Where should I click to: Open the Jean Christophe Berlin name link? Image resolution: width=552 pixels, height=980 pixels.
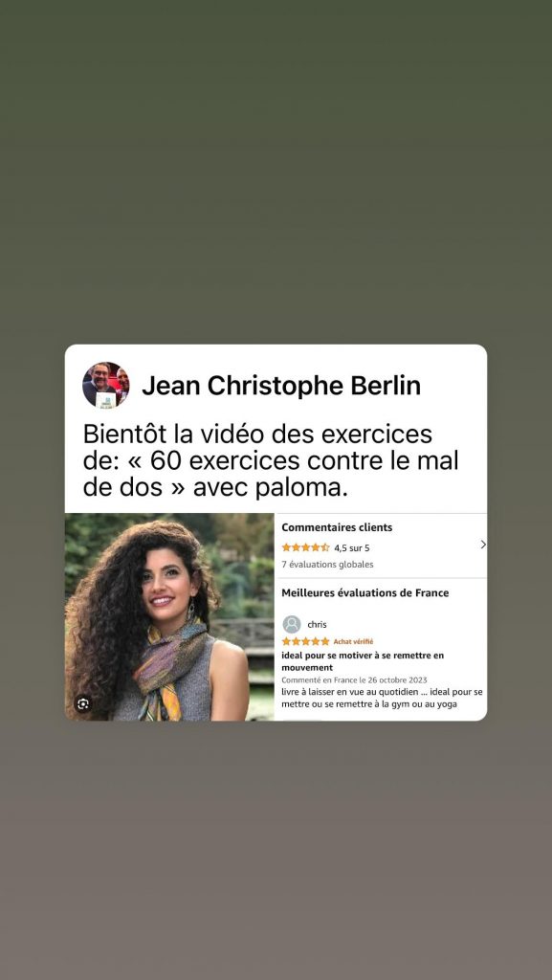pos(281,386)
